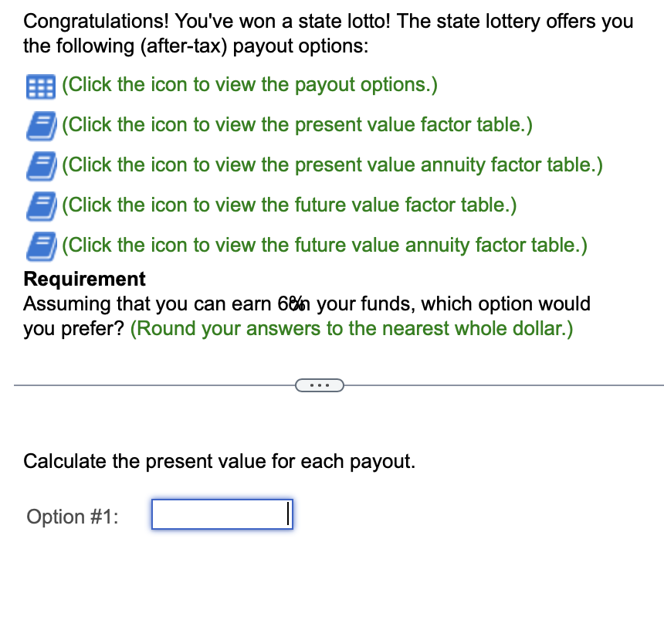Viewport: 664px width, 644px height.
Task: Open the future value factor table book icon
Action: [41, 205]
